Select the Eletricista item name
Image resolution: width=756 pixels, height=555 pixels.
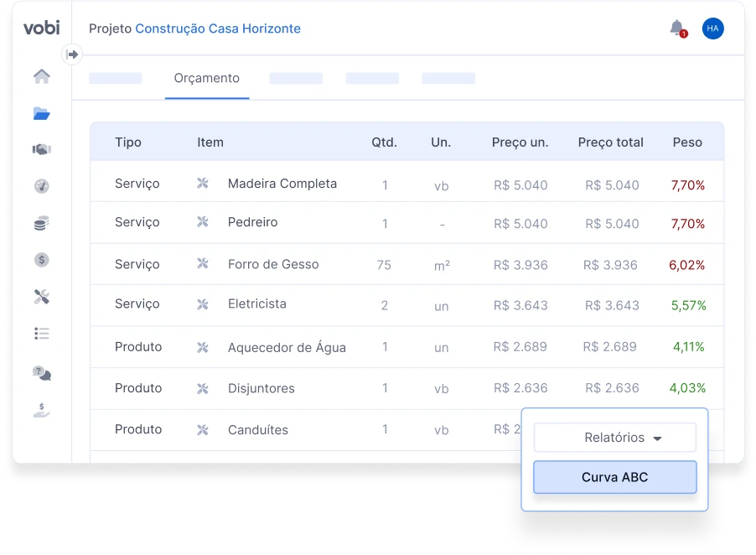pyautogui.click(x=257, y=303)
